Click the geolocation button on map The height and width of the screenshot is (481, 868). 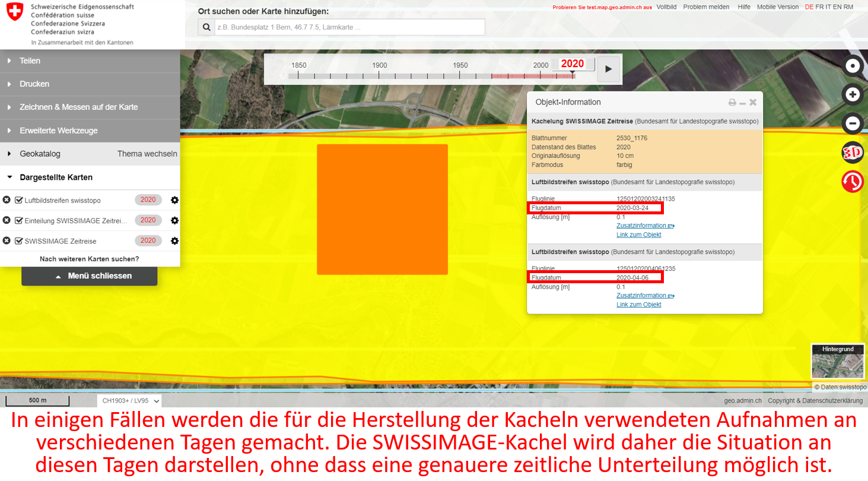click(853, 66)
